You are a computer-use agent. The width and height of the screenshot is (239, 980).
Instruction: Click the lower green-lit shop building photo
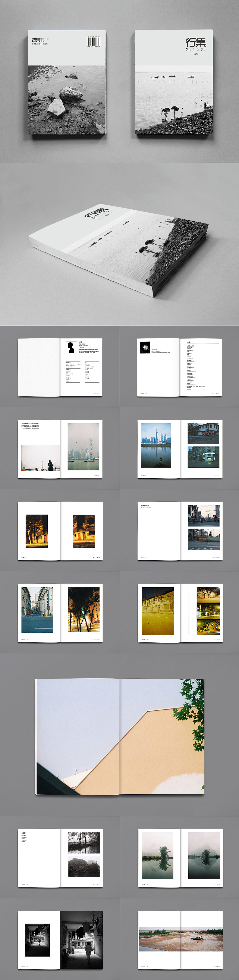coord(203,457)
